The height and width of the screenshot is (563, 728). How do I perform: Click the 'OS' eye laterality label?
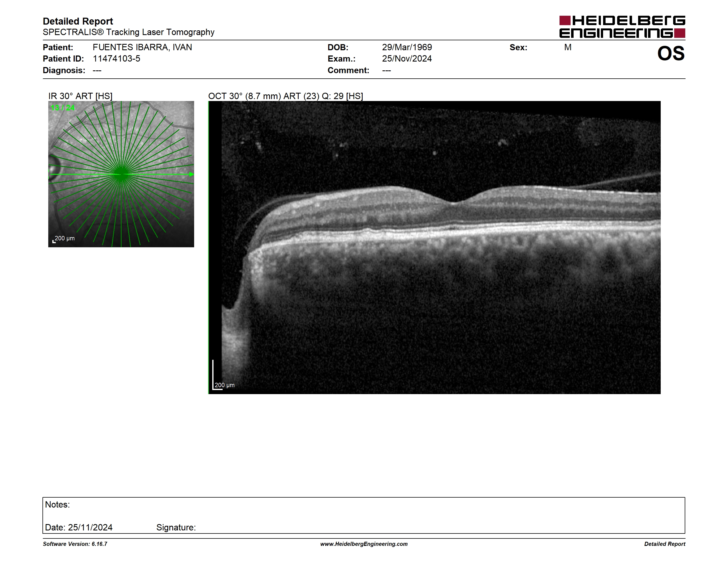[x=671, y=53]
